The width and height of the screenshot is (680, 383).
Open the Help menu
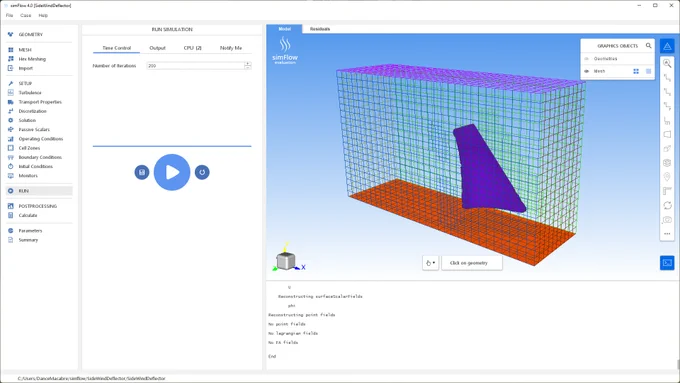43,15
